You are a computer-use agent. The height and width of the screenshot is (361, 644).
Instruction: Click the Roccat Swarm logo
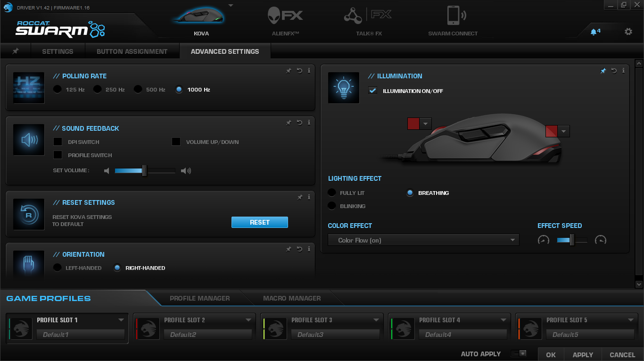[60, 30]
